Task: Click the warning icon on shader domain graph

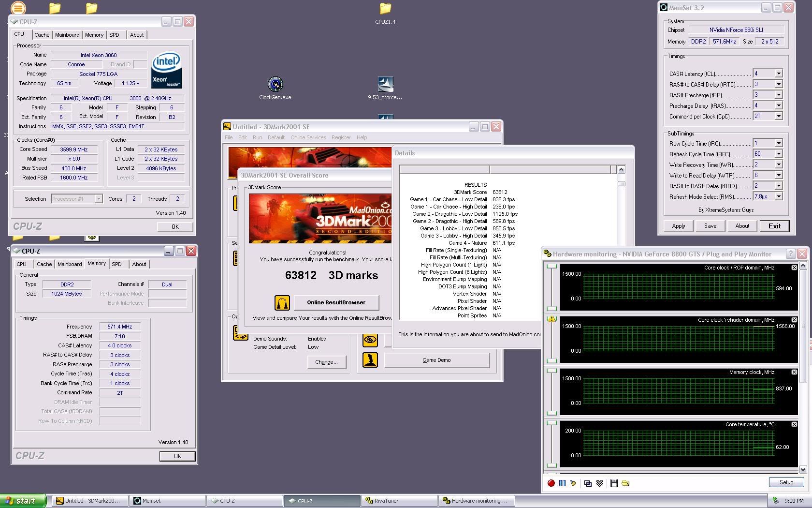Action: click(x=551, y=319)
